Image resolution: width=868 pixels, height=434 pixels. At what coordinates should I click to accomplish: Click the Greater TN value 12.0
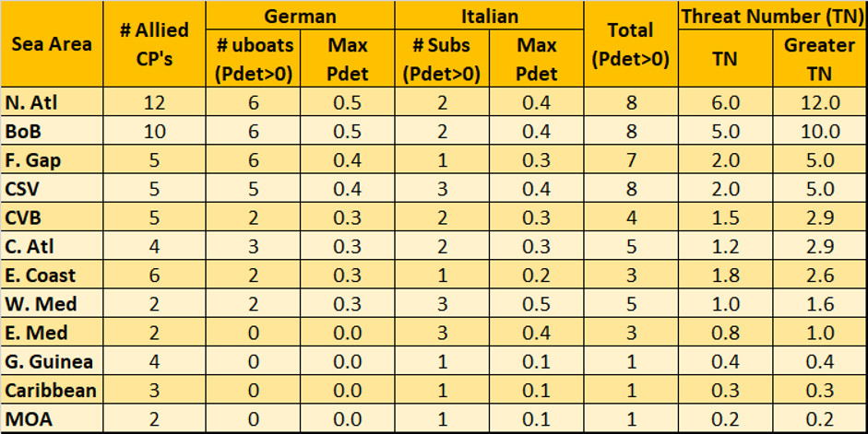[x=818, y=103]
